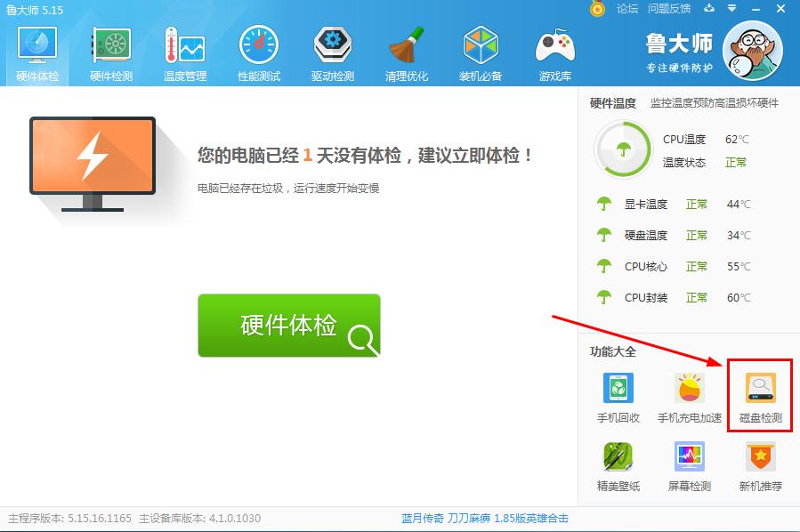
Task: Open 手机充电加速 tool
Action: (x=690, y=398)
